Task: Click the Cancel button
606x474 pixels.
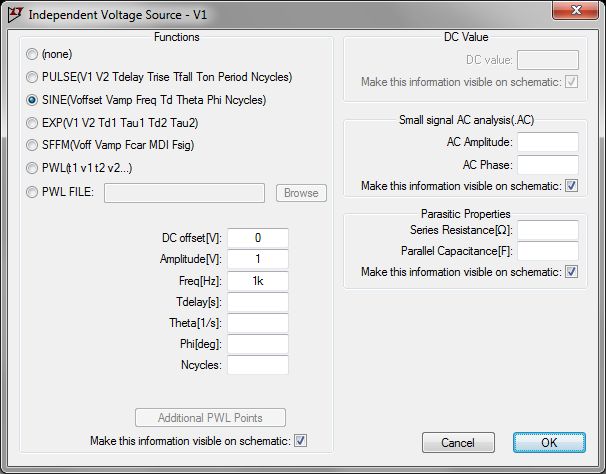Action: tap(458, 442)
